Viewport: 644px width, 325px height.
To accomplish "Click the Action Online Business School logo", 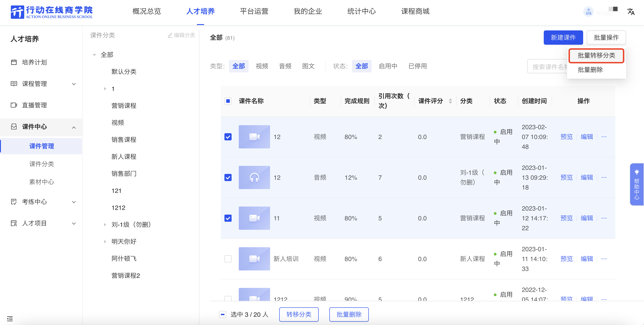I will tap(51, 12).
